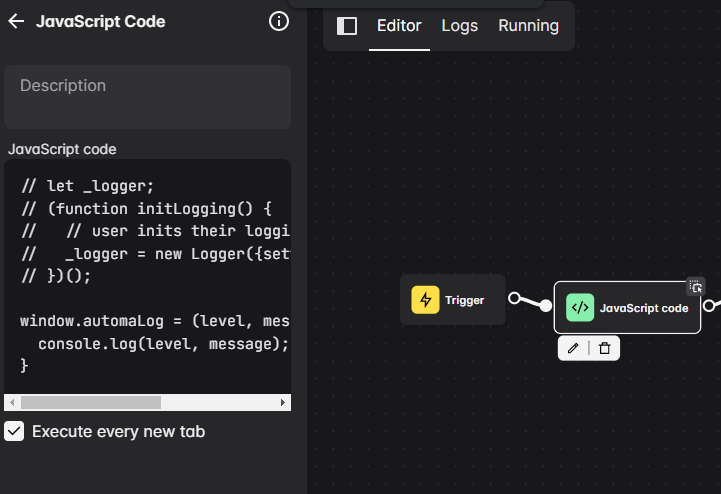Click the JavaScript code block output connector
Image resolution: width=721 pixels, height=494 pixels.
coord(710,305)
